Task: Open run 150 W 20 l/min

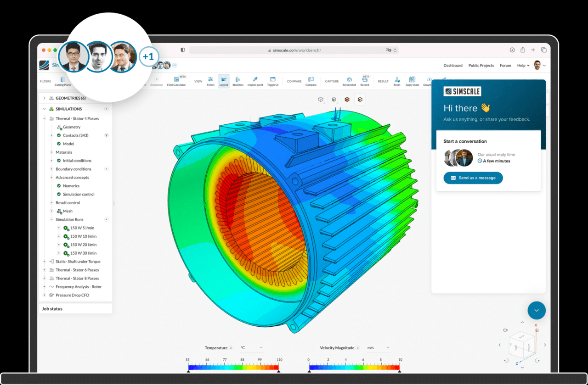Action: pos(83,245)
